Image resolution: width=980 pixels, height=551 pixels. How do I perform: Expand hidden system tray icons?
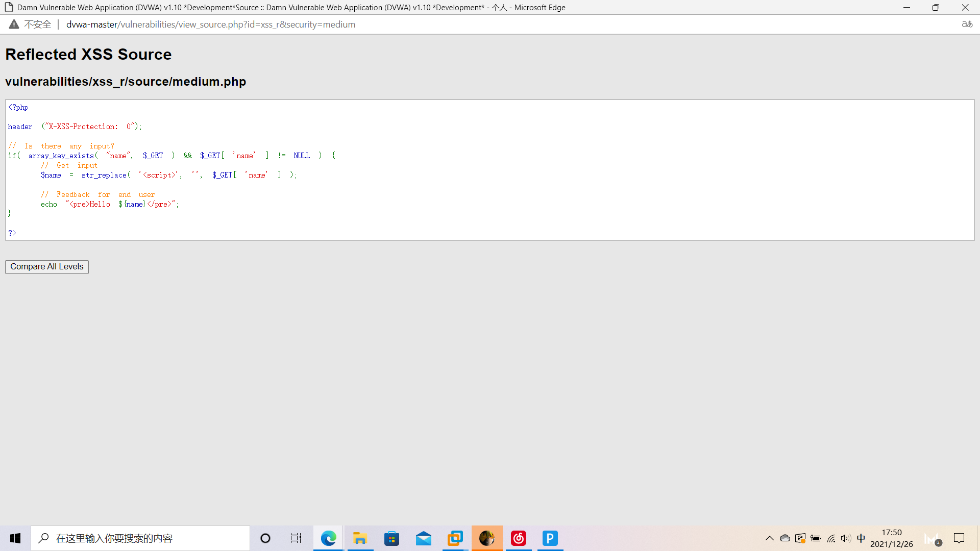(769, 538)
